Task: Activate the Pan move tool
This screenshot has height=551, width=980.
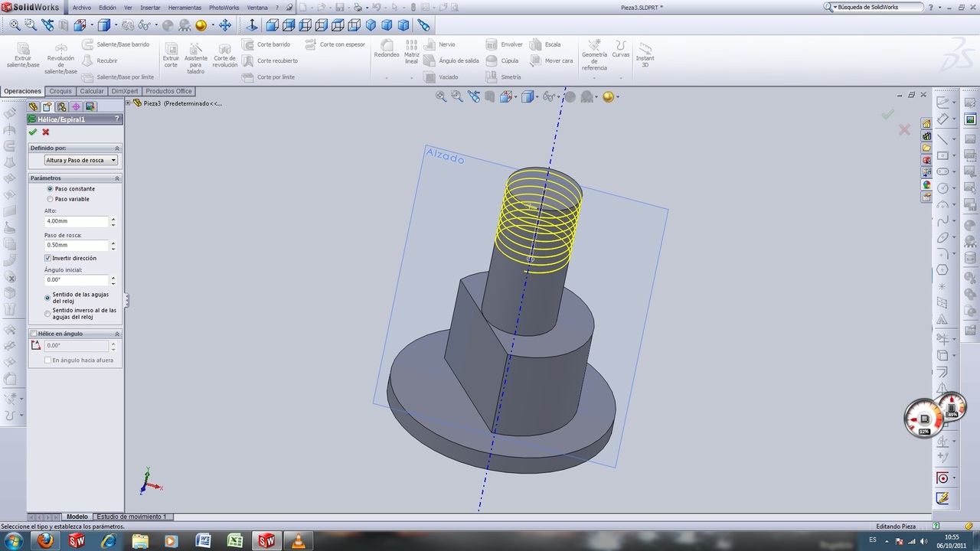Action: [225, 25]
